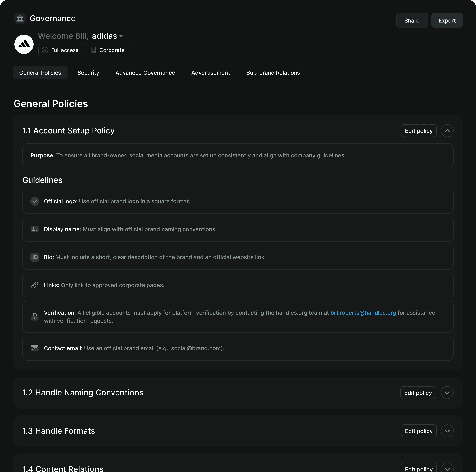Edit the 1.1 Account Setup Policy
The image size is (476, 472).
(x=419, y=131)
